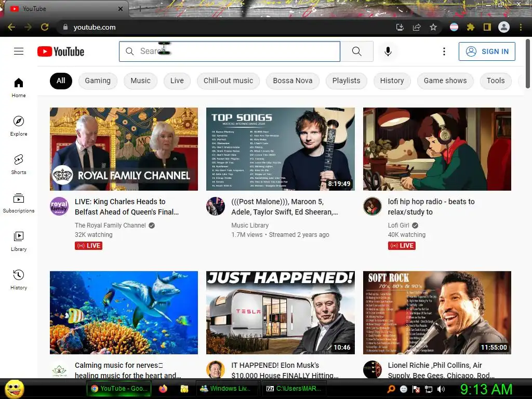
Task: Open Lofi Girl channel avatar
Action: point(372,206)
